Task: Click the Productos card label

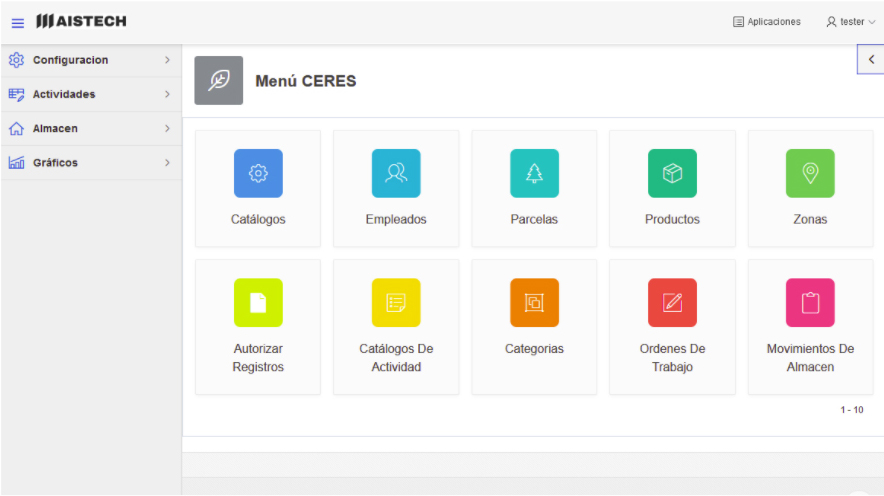Action: click(x=673, y=219)
